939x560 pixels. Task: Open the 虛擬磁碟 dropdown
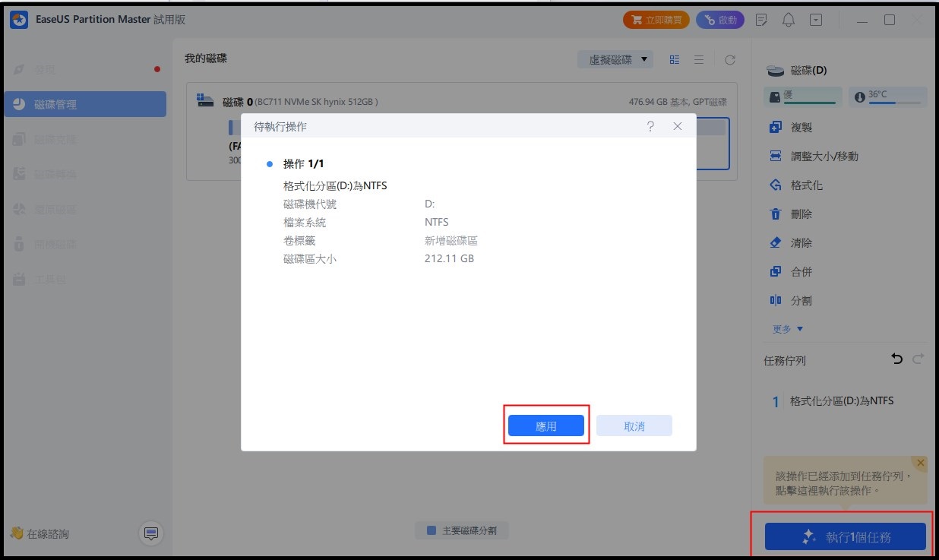tap(615, 59)
